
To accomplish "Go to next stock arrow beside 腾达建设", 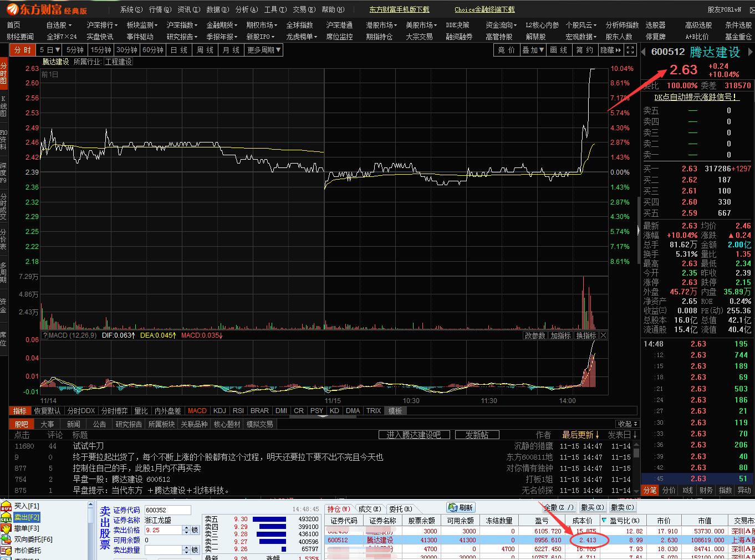I will (750, 52).
